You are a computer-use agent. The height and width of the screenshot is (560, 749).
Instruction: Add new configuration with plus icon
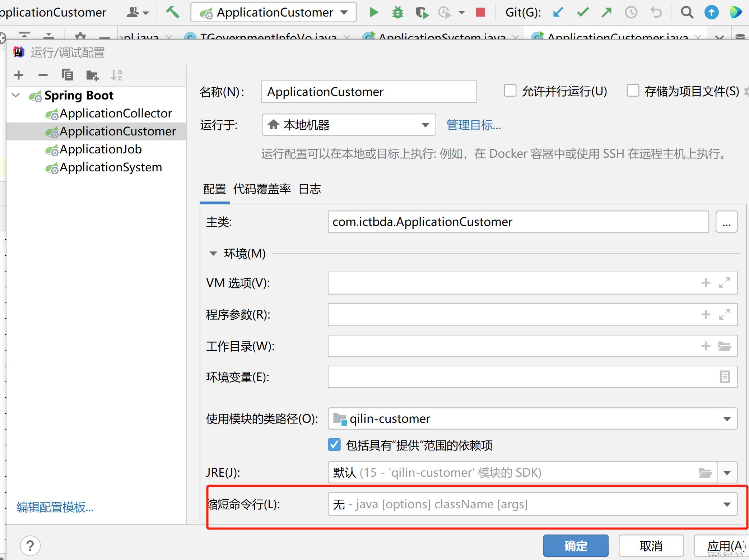click(19, 75)
